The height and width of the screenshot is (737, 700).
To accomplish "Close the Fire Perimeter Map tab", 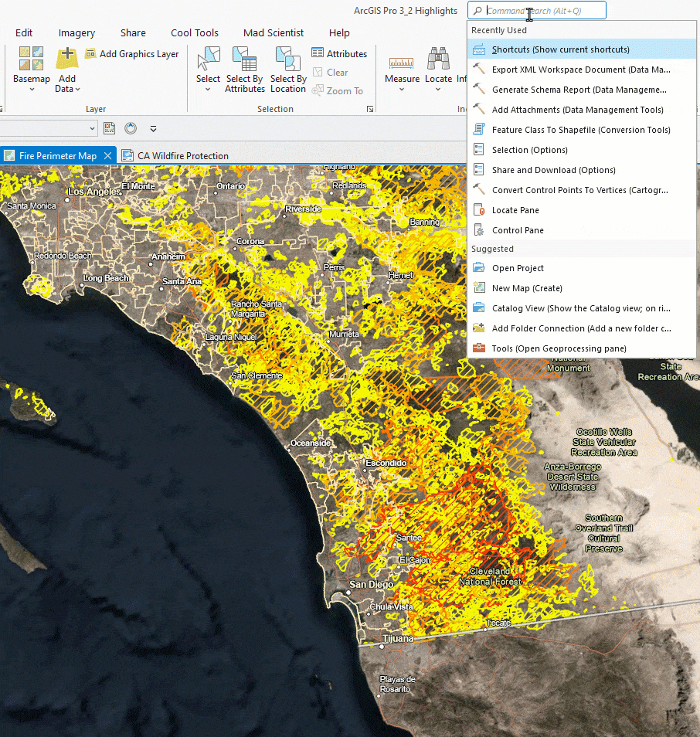I will click(107, 155).
